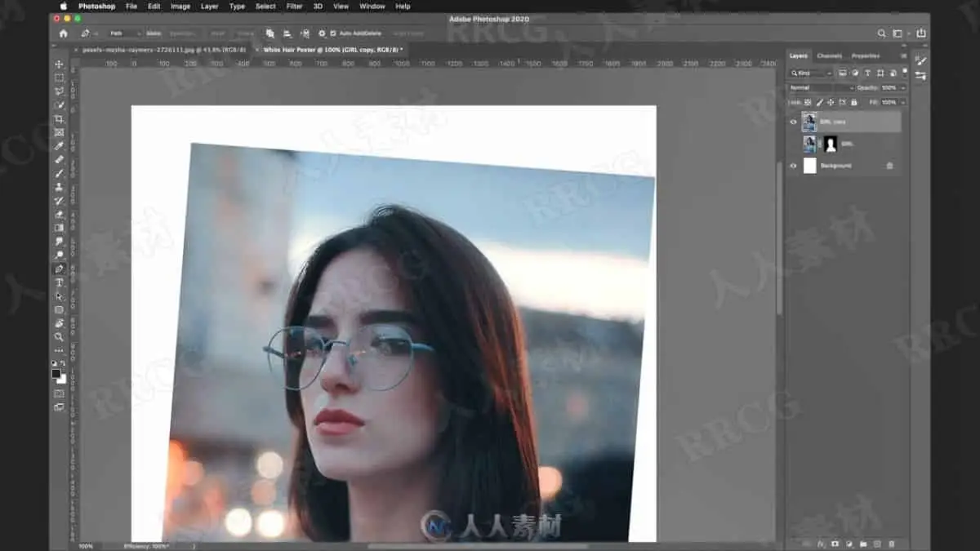This screenshot has height=551, width=980.
Task: Click the background color swatch
Action: click(x=62, y=378)
